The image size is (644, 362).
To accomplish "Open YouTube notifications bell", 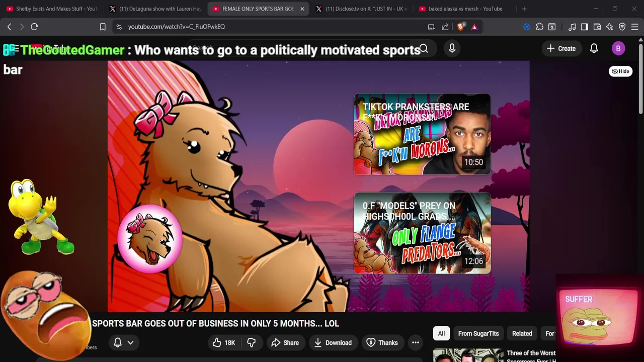I will (x=594, y=48).
